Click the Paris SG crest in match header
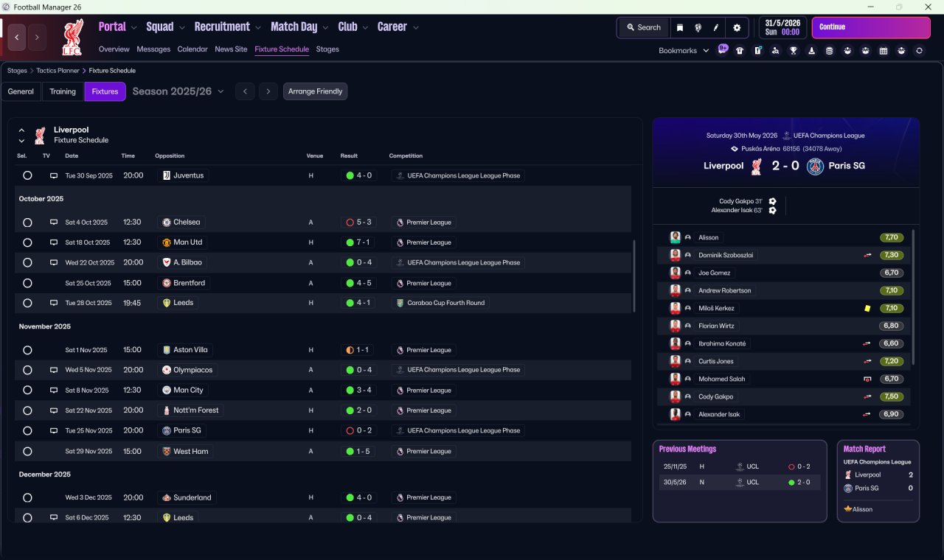Screen dimensions: 944x560 [815, 167]
